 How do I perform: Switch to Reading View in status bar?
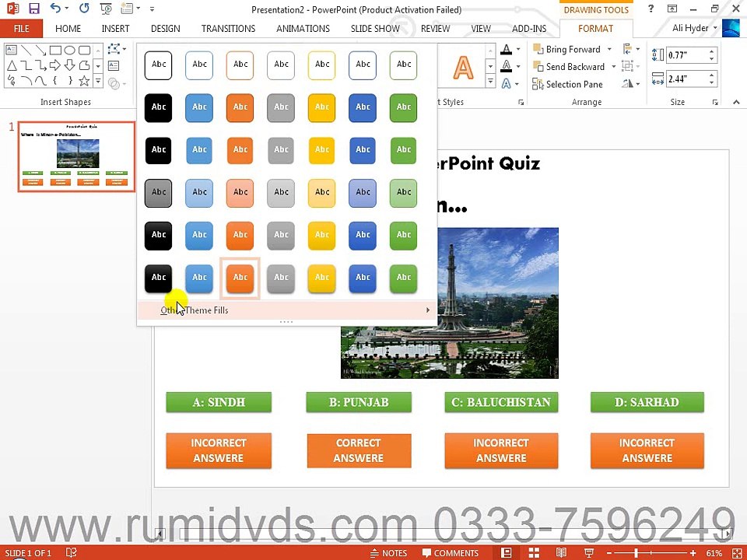click(x=561, y=552)
